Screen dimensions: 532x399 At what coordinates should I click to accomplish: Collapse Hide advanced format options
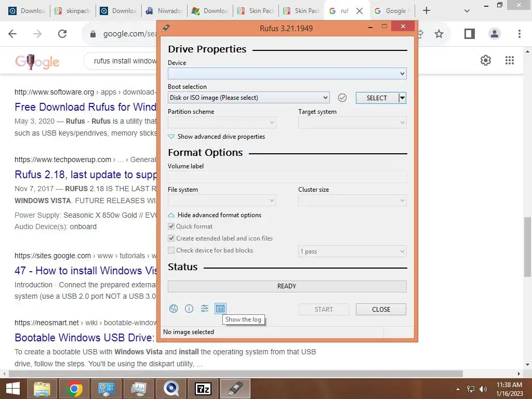click(x=215, y=215)
